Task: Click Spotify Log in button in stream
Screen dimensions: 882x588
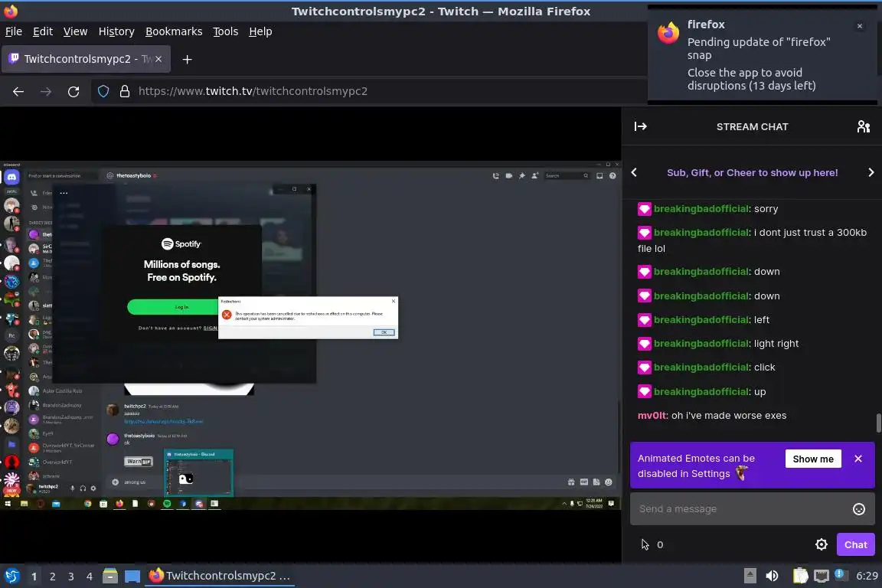Action: (x=173, y=307)
